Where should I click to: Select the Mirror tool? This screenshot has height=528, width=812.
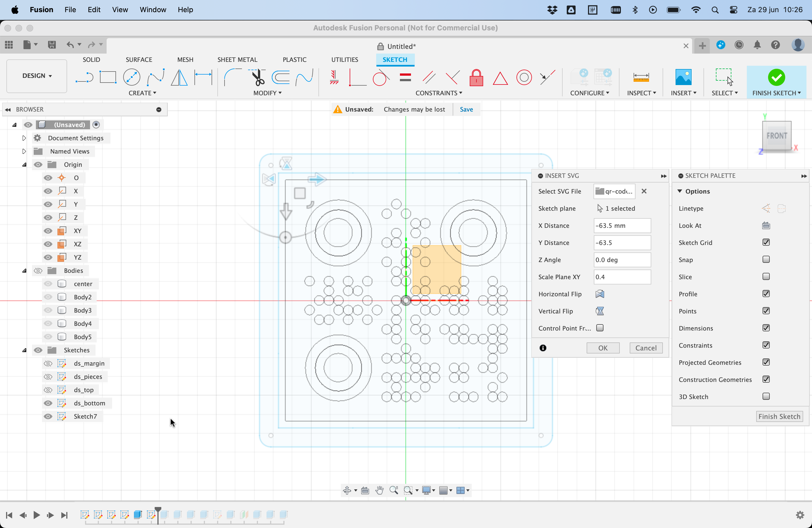179,77
